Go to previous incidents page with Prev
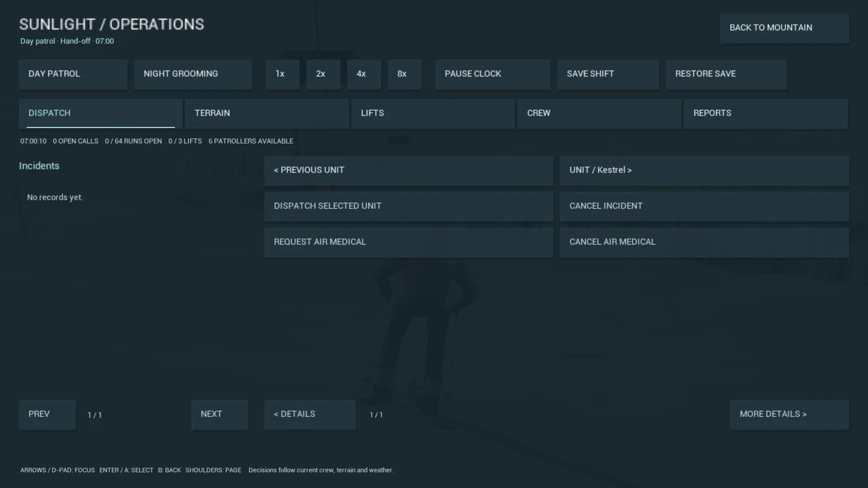Image resolution: width=868 pixels, height=488 pixels. pyautogui.click(x=47, y=415)
